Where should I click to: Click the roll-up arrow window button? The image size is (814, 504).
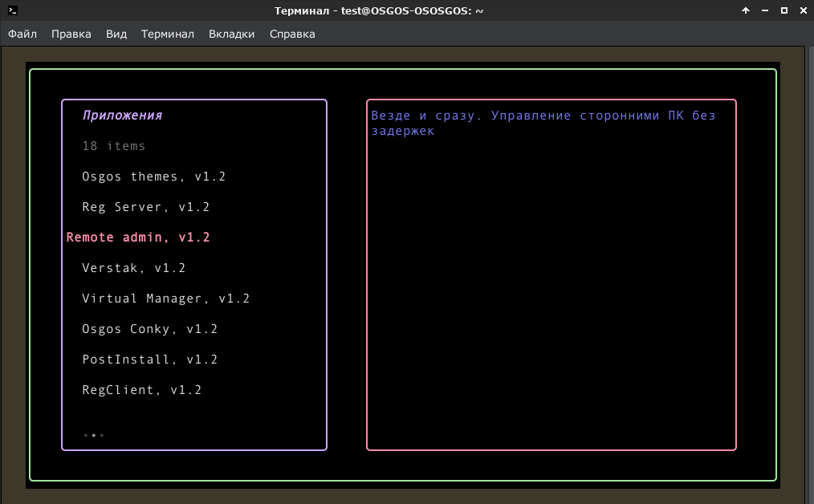746,10
